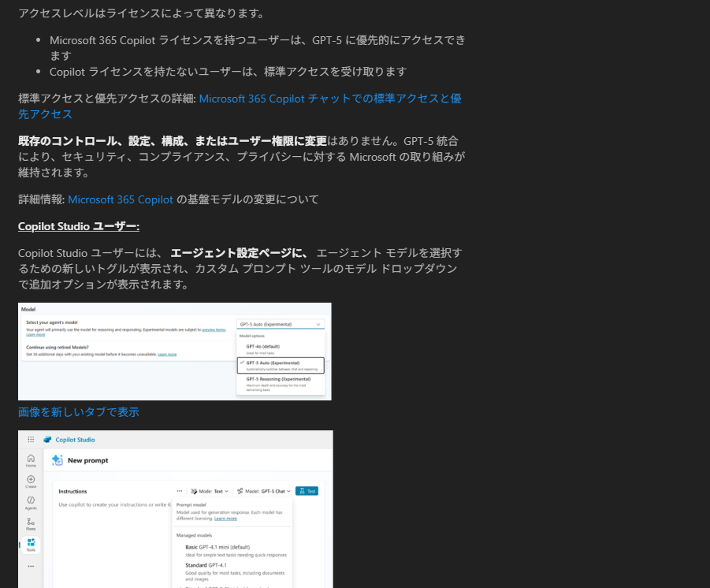The width and height of the screenshot is (710, 588).
Task: Click the New prompt title text
Action: click(87, 460)
